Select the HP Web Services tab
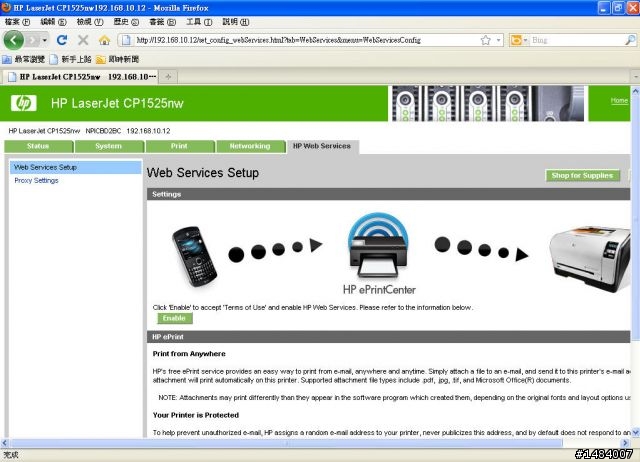Image resolution: width=640 pixels, height=462 pixels. [322, 146]
